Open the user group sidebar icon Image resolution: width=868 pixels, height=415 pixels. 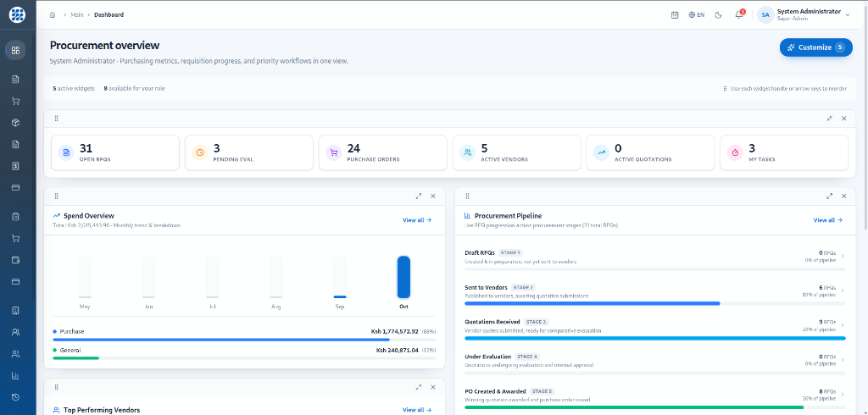pyautogui.click(x=15, y=353)
